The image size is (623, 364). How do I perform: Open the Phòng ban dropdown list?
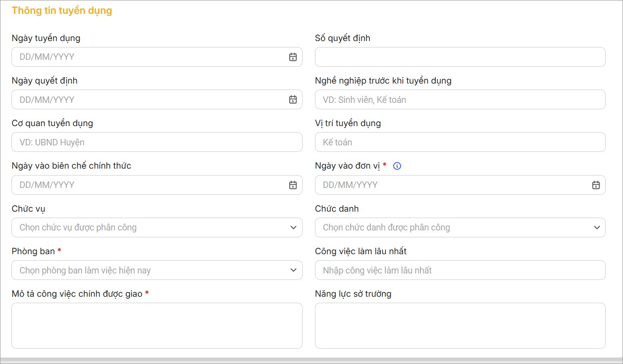[x=293, y=270]
